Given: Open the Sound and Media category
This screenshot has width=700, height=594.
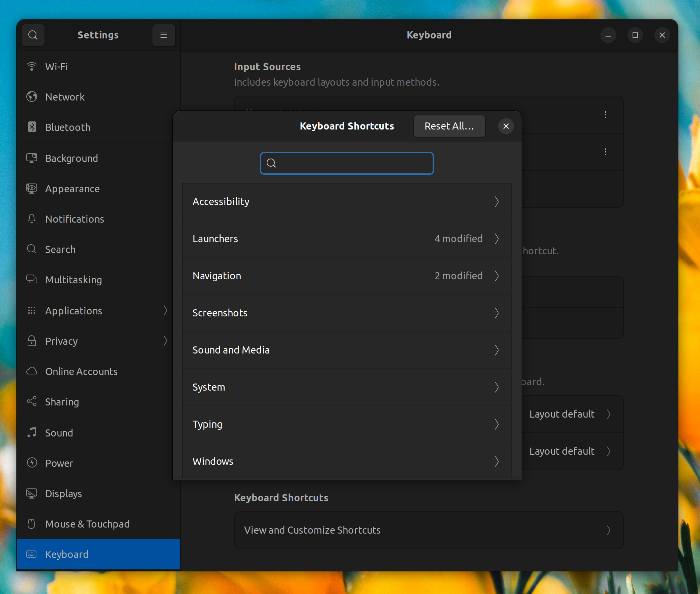Looking at the screenshot, I should pos(347,350).
